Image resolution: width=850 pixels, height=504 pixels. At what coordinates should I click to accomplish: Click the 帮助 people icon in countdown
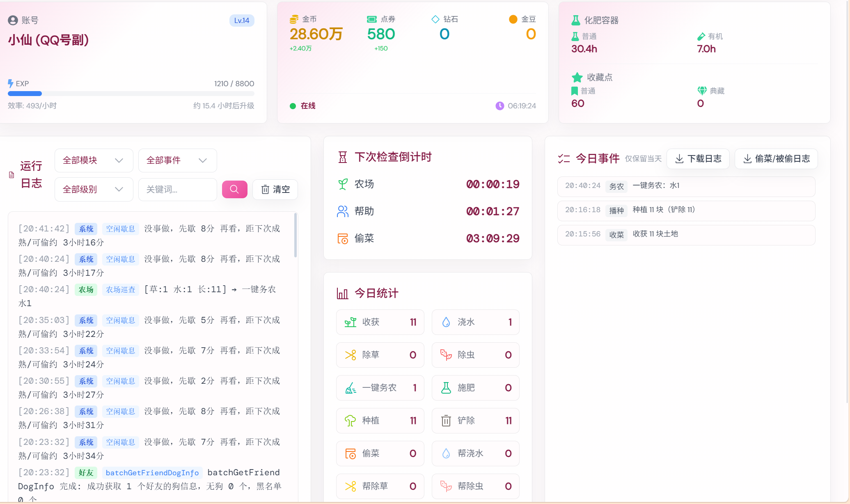coord(343,211)
